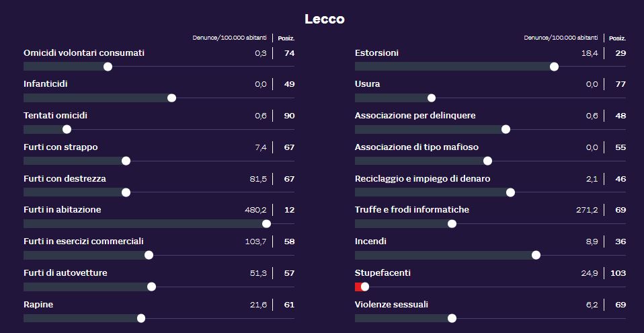
Task: Select the Truffe e frodi informatiche label
Action: [x=412, y=210]
